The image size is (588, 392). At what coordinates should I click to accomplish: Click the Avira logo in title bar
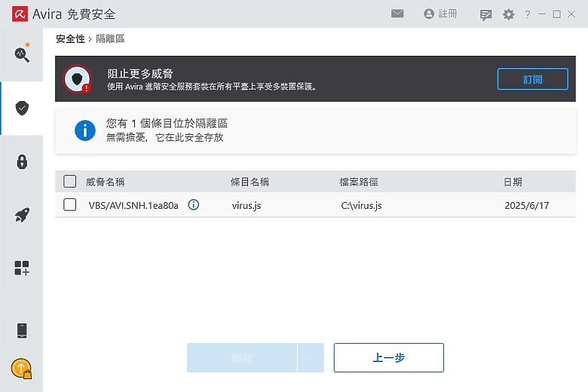pyautogui.click(x=20, y=14)
